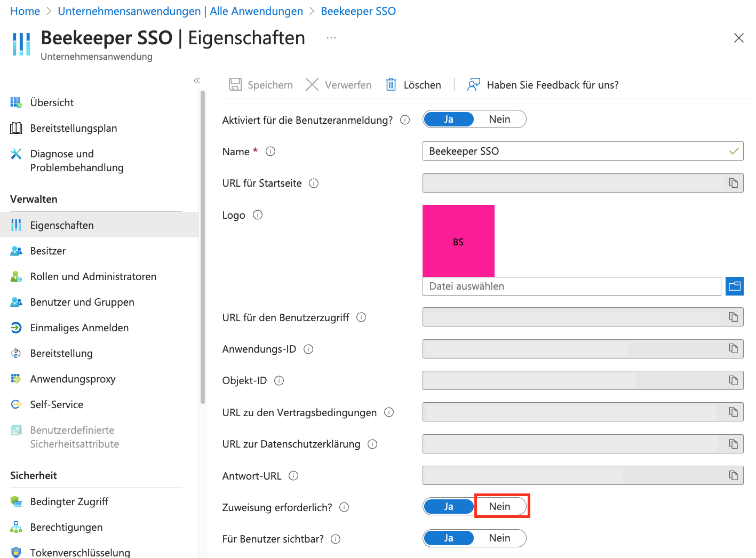
Task: Show info tooltip for URL zu den Vertragsbedingungen
Action: (x=389, y=412)
